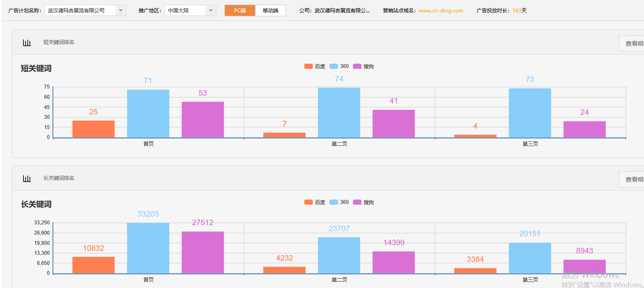Open the 广告计划名称 dropdown
This screenshot has width=644, height=288.
pyautogui.click(x=122, y=10)
